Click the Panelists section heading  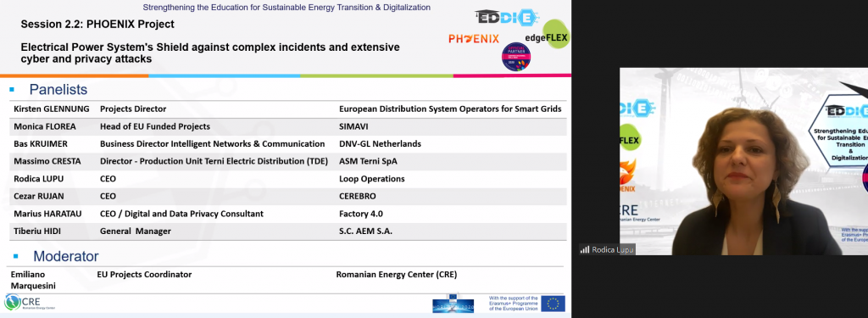(58, 89)
